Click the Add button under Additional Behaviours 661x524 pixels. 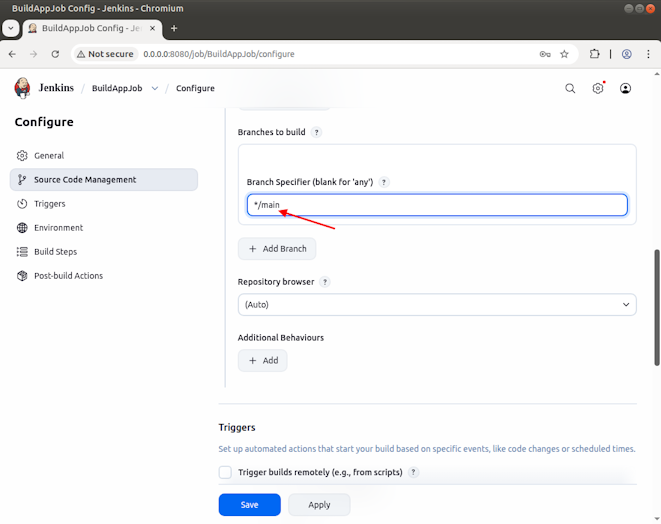(x=262, y=360)
